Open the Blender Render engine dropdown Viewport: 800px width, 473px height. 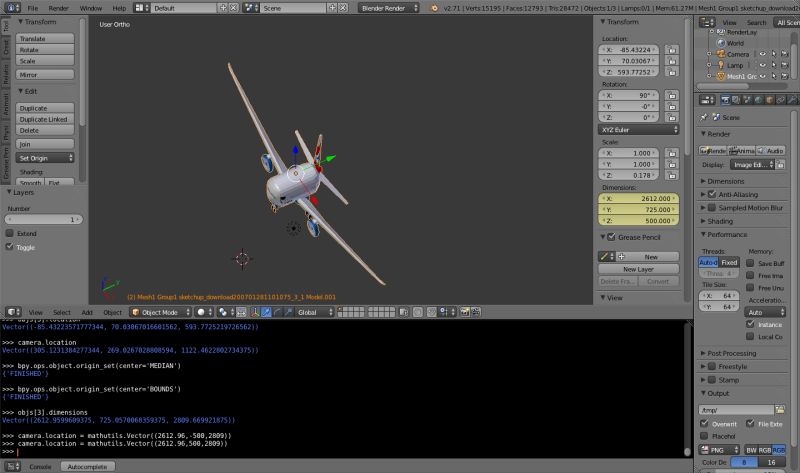(388, 8)
